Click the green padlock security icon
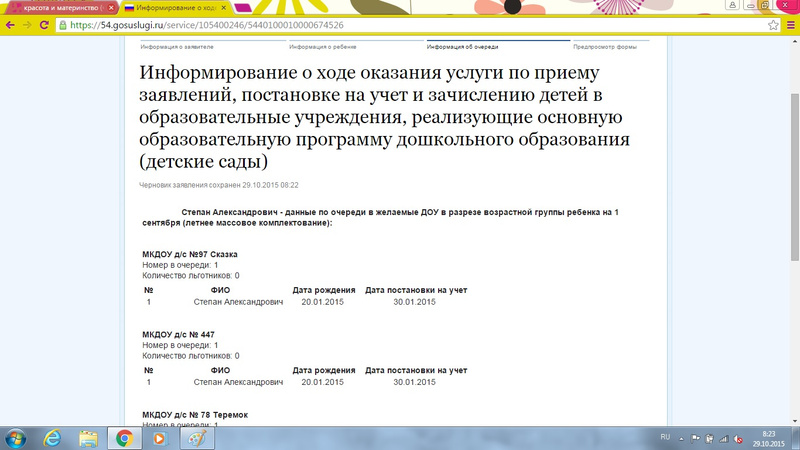This screenshot has width=800, height=450. point(63,25)
